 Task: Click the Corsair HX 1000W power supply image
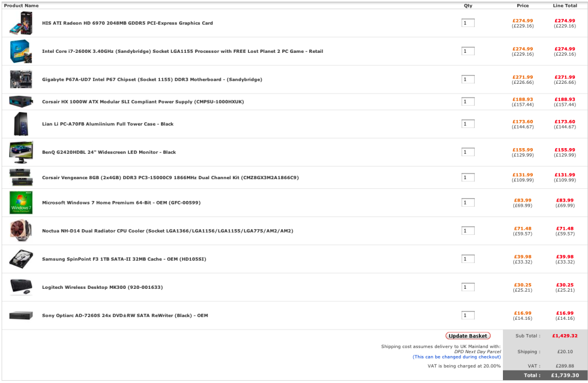[21, 102]
